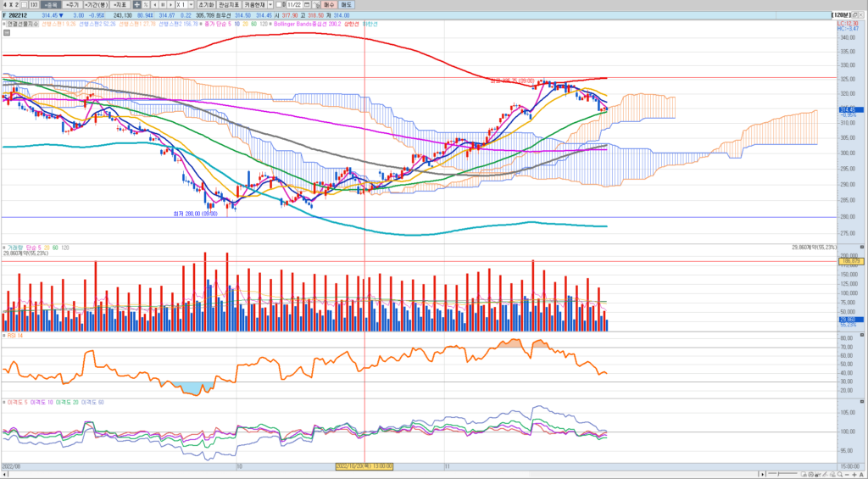Click the 초기화 reset button
The height and width of the screenshot is (479, 868).
(x=206, y=5)
